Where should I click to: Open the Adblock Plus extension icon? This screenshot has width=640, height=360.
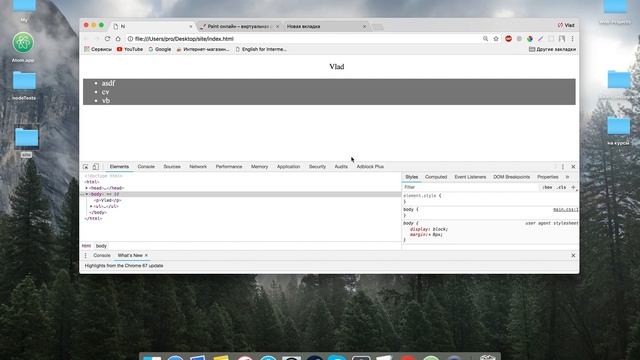point(508,39)
